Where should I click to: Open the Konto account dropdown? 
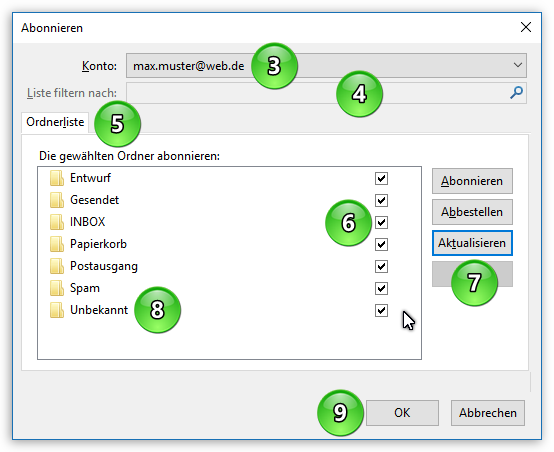point(326,65)
